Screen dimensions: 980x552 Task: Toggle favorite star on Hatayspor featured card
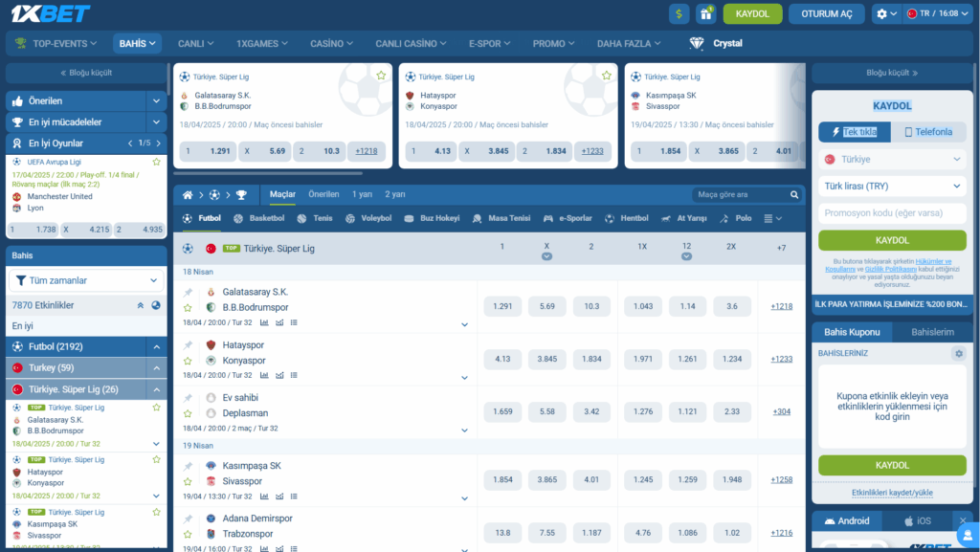pos(607,76)
